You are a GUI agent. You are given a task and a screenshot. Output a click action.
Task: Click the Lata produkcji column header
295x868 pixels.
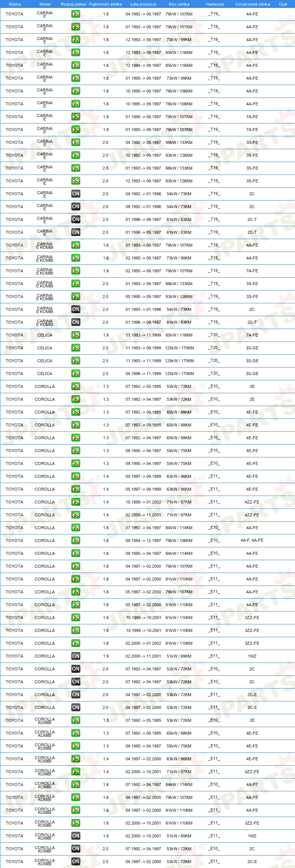tap(143, 4)
